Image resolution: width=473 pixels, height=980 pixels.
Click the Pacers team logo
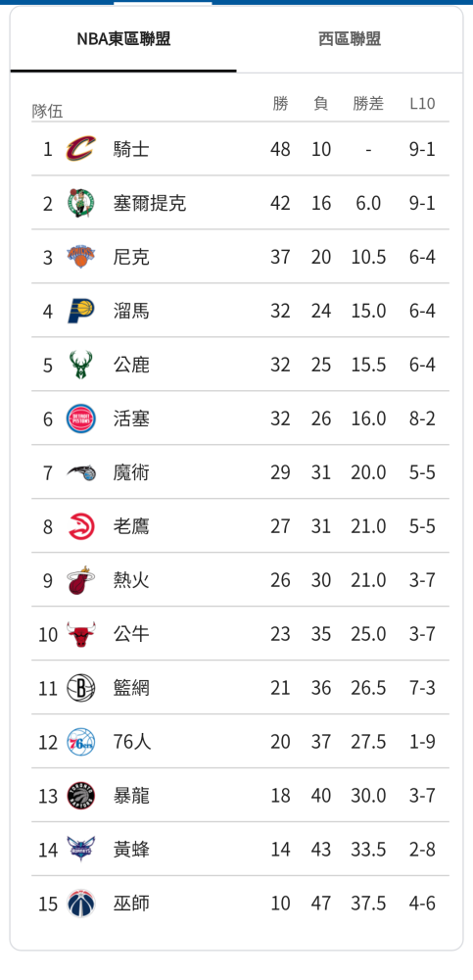click(81, 311)
